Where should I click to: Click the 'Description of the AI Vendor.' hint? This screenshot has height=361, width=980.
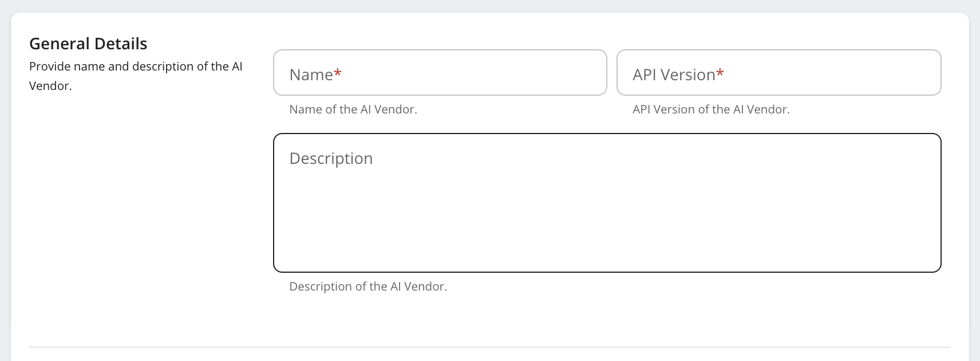(368, 287)
